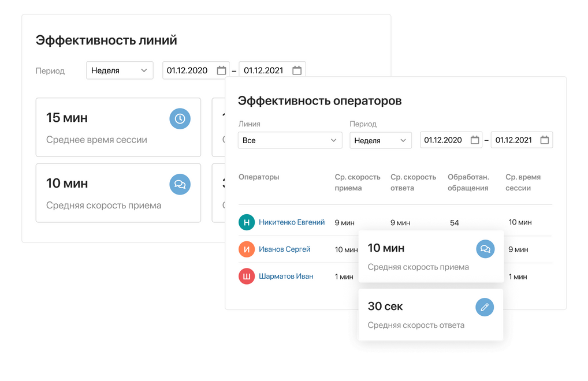Click the 15 мин value
The width and height of the screenshot is (588, 381).
point(67,118)
